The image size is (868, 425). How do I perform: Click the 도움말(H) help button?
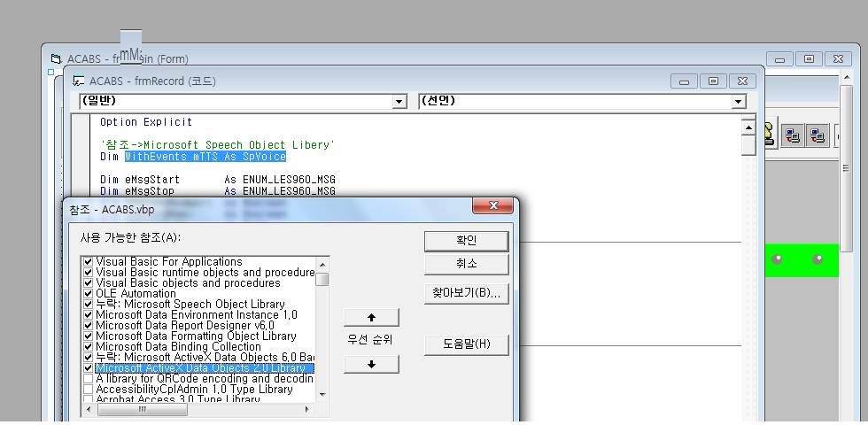coord(466,344)
